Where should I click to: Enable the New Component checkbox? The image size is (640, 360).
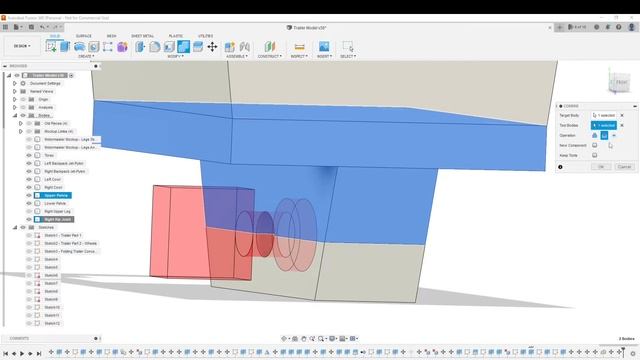[x=595, y=145]
